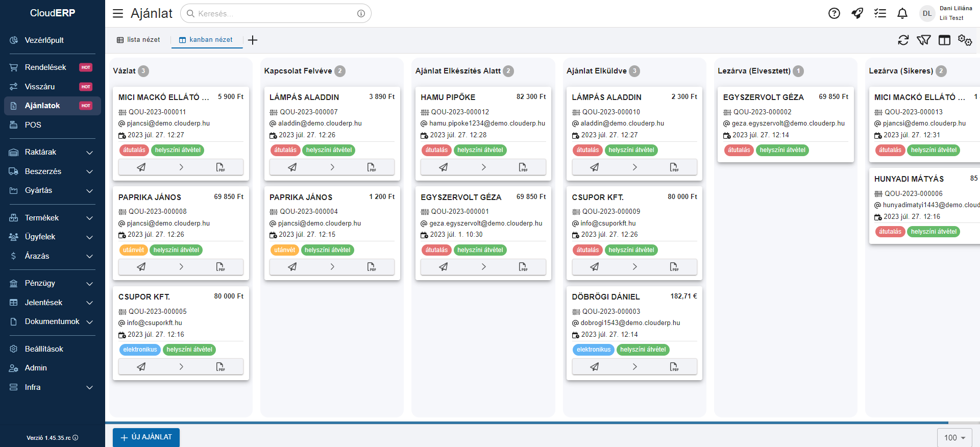Click the hamburger menu icon beside Ajánlat
980x447 pixels.
tap(118, 13)
